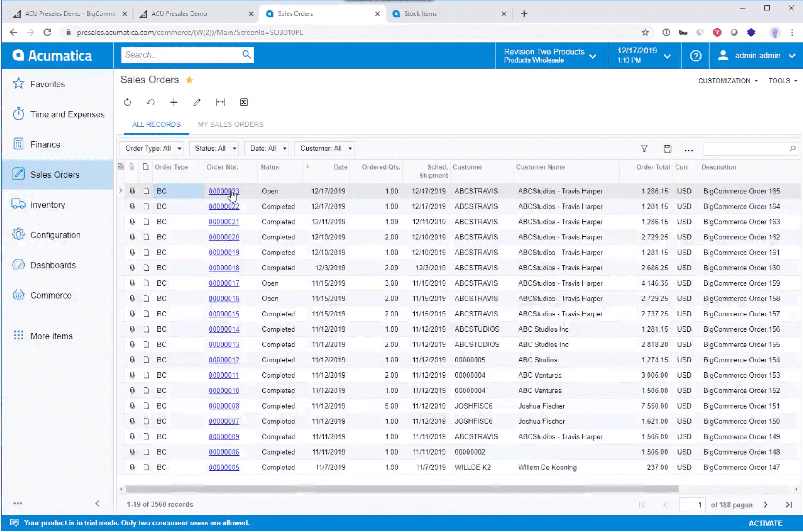Open order 00000017 link
The height and width of the screenshot is (532, 803).
[x=224, y=283]
